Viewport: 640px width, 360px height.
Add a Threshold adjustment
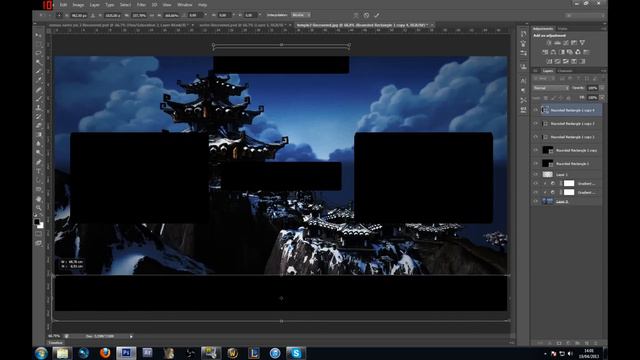566,61
